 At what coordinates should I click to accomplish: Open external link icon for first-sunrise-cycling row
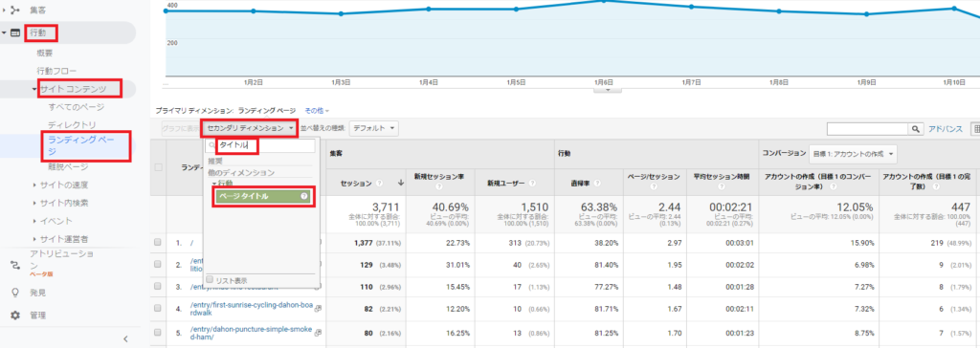(318, 308)
